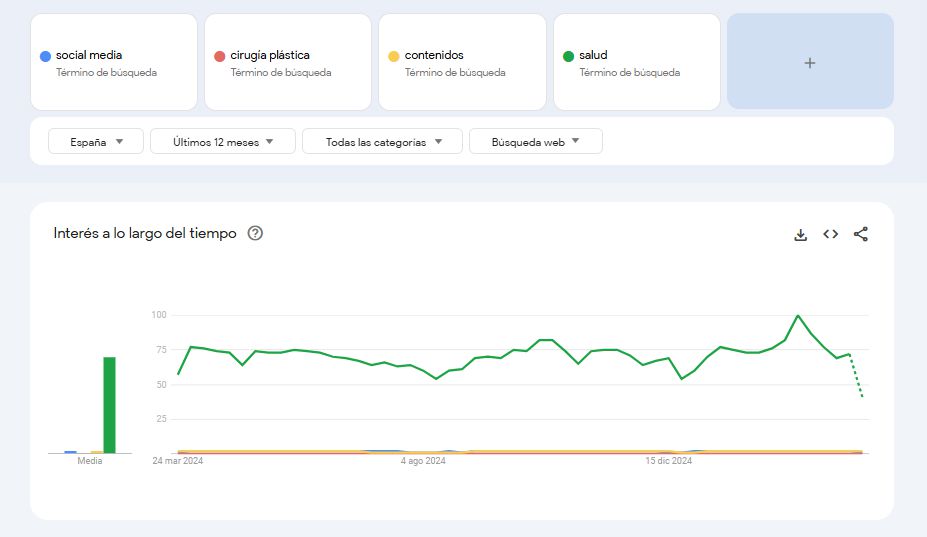Open the España region dropdown
The height and width of the screenshot is (537, 927).
click(x=96, y=142)
